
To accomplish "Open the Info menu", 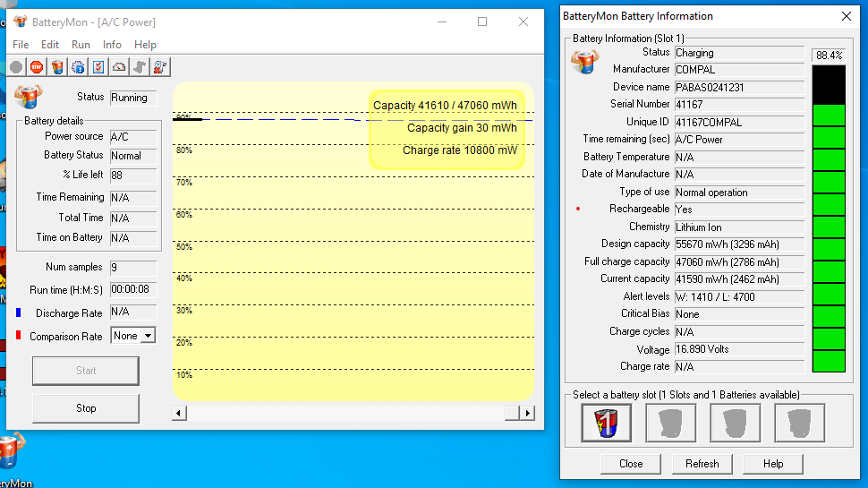I will (x=112, y=45).
